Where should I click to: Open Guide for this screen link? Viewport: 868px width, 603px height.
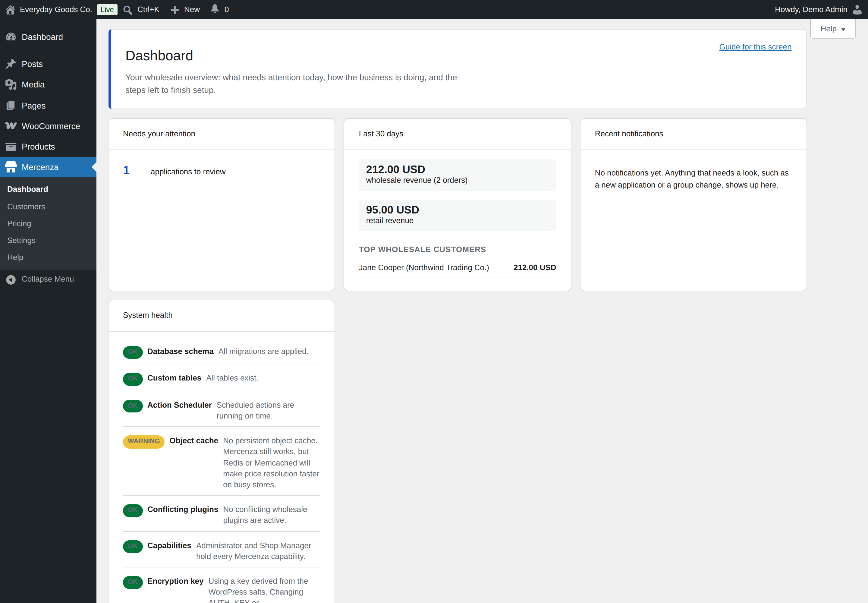(x=755, y=47)
